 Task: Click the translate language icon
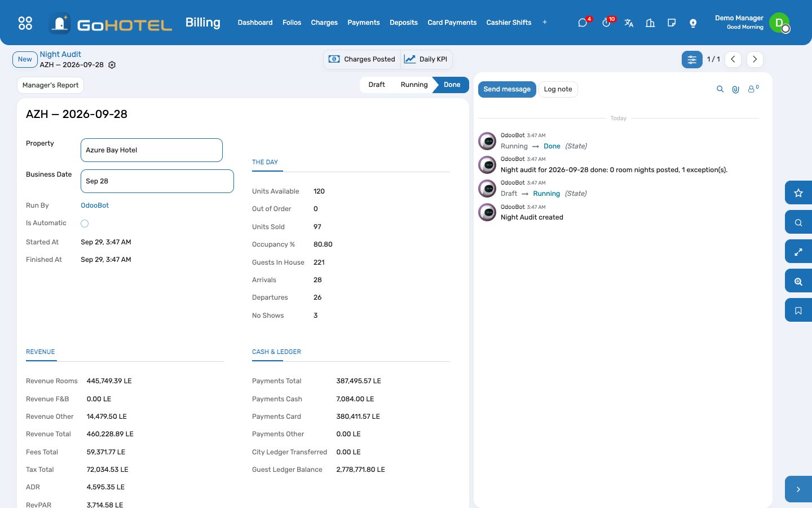pyautogui.click(x=629, y=23)
